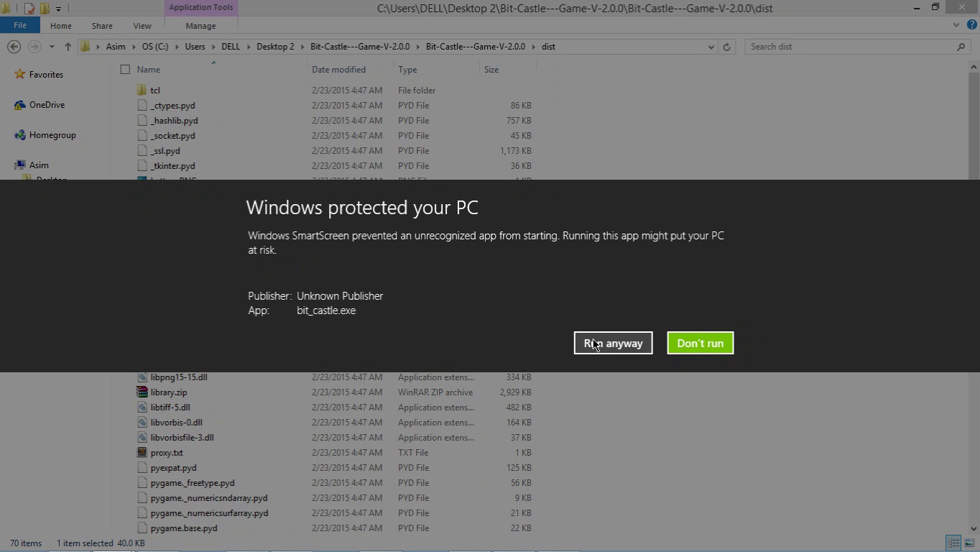Viewport: 980px width, 552px height.
Task: Open the Manage ribbon tab
Action: 200,25
